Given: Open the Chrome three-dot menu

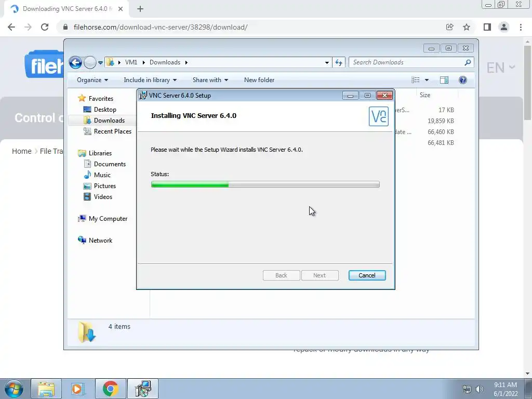Looking at the screenshot, I should click(521, 27).
